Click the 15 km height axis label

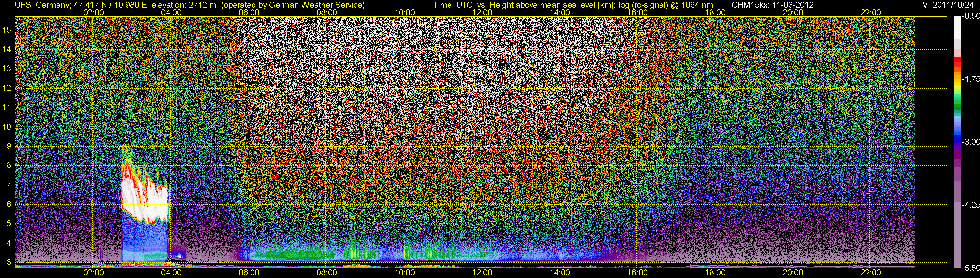tap(8, 30)
